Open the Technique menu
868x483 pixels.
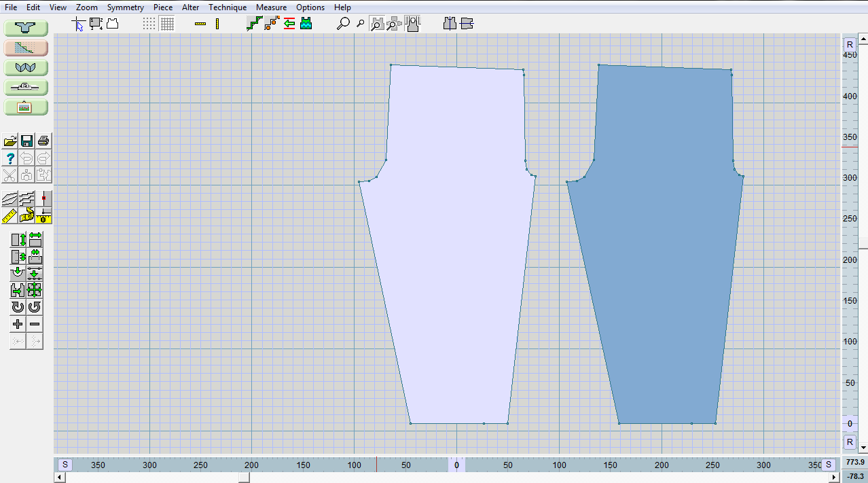coord(228,7)
